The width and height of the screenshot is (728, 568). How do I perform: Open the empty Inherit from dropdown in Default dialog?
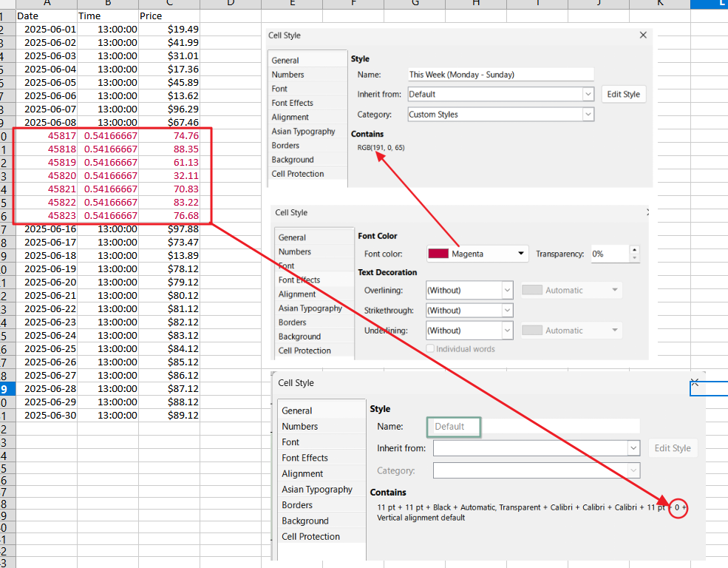pyautogui.click(x=633, y=448)
